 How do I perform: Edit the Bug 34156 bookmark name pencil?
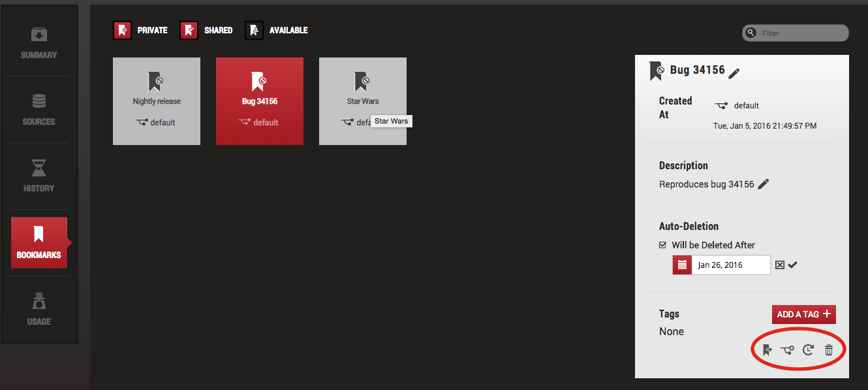734,73
